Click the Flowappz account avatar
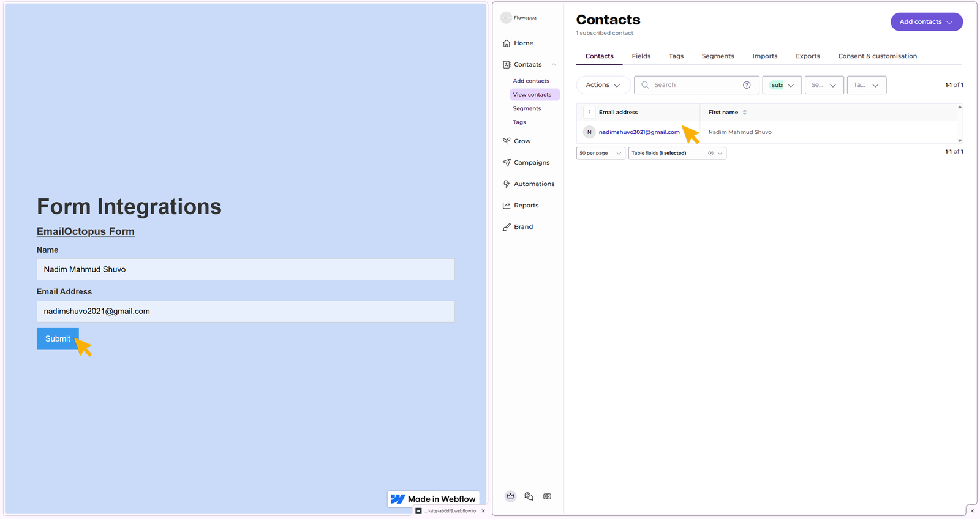Screen dimensions: 980x519 click(x=506, y=18)
